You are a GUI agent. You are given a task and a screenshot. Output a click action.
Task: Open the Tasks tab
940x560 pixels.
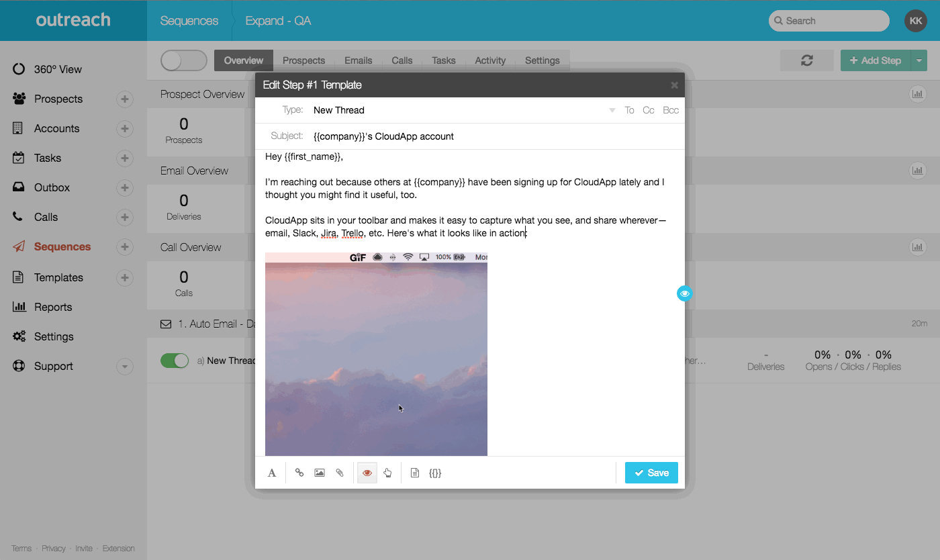444,60
